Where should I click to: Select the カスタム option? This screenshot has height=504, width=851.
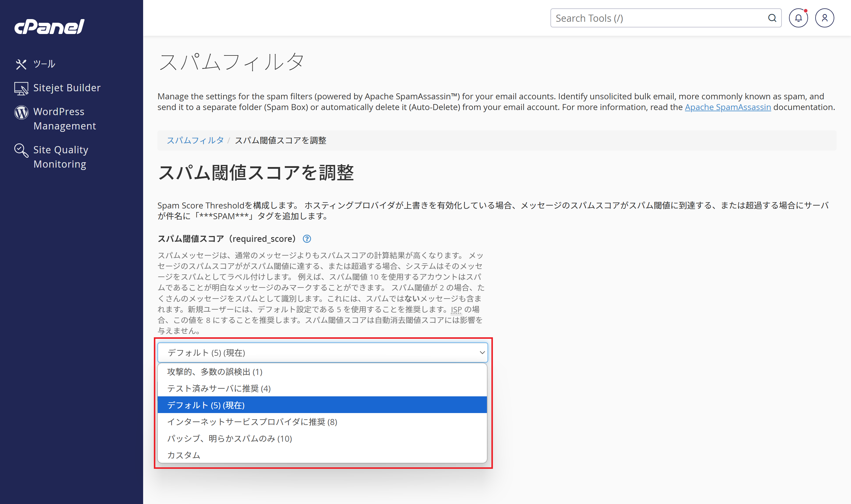coord(322,455)
